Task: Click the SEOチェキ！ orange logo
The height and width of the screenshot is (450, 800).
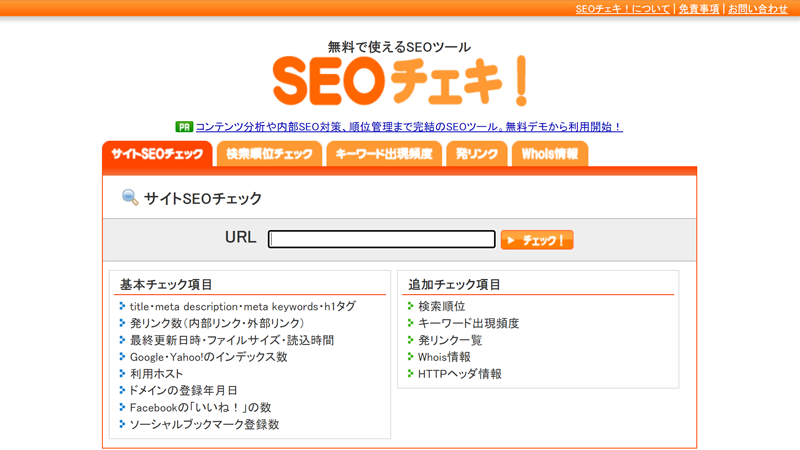Action: 400,81
